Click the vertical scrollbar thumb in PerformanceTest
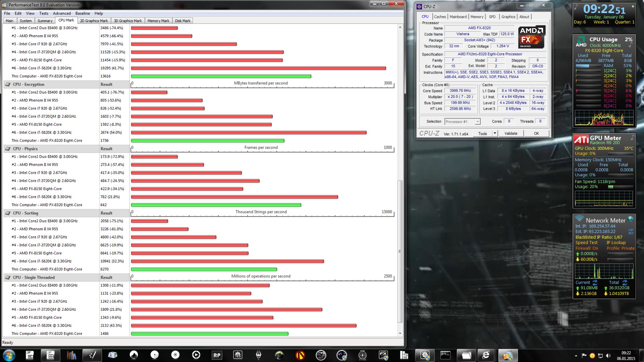The width and height of the screenshot is (644, 362). tap(400, 252)
